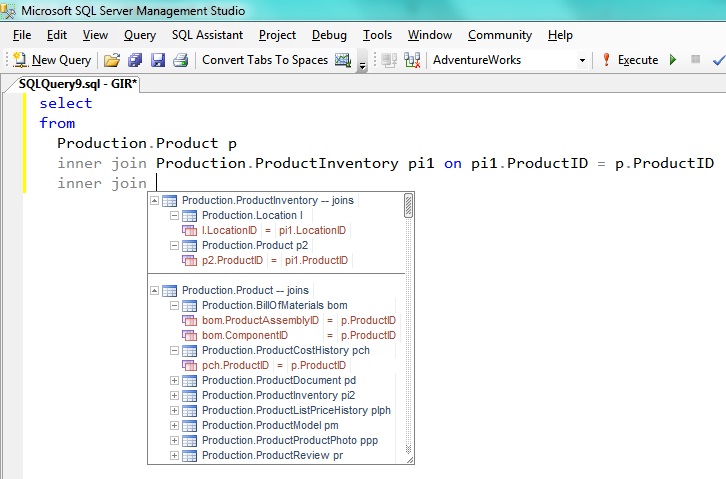Open file using the folder icon
This screenshot has width=726, height=479.
pyautogui.click(x=112, y=60)
